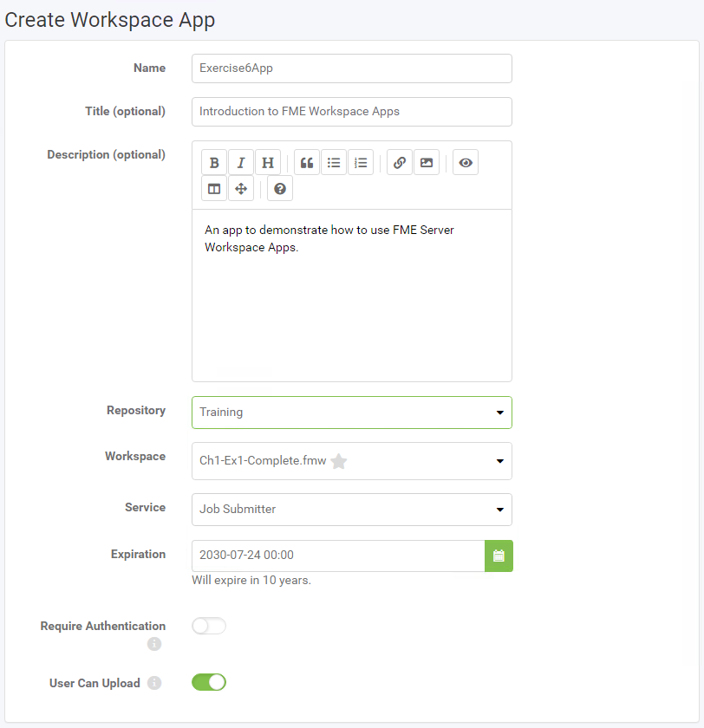The height and width of the screenshot is (728, 704).
Task: Click the Require Authentication label
Action: click(x=102, y=626)
